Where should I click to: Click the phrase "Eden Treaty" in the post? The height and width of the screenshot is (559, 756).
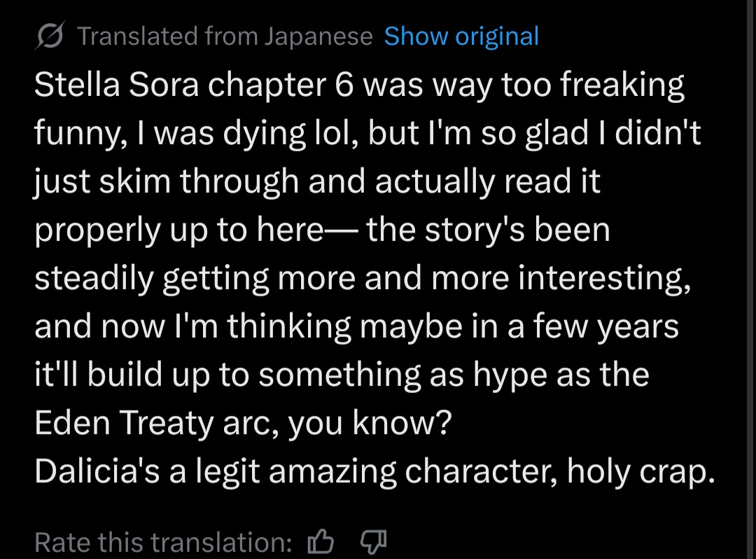(124, 422)
